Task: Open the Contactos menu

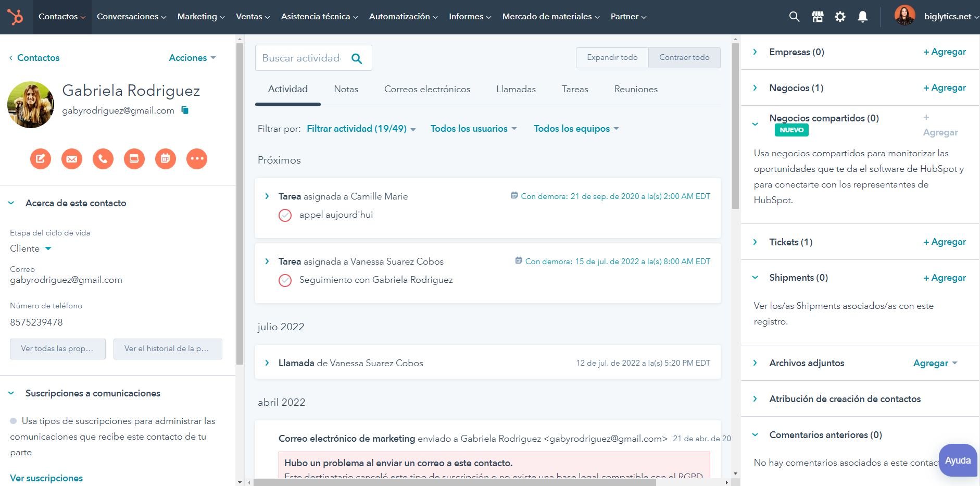Action: tap(62, 17)
